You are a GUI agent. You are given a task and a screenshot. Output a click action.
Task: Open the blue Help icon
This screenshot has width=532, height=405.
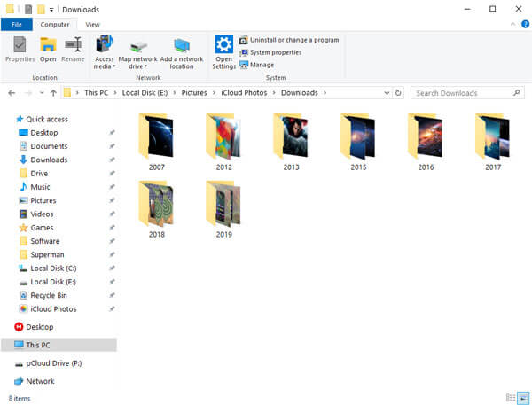click(x=525, y=24)
